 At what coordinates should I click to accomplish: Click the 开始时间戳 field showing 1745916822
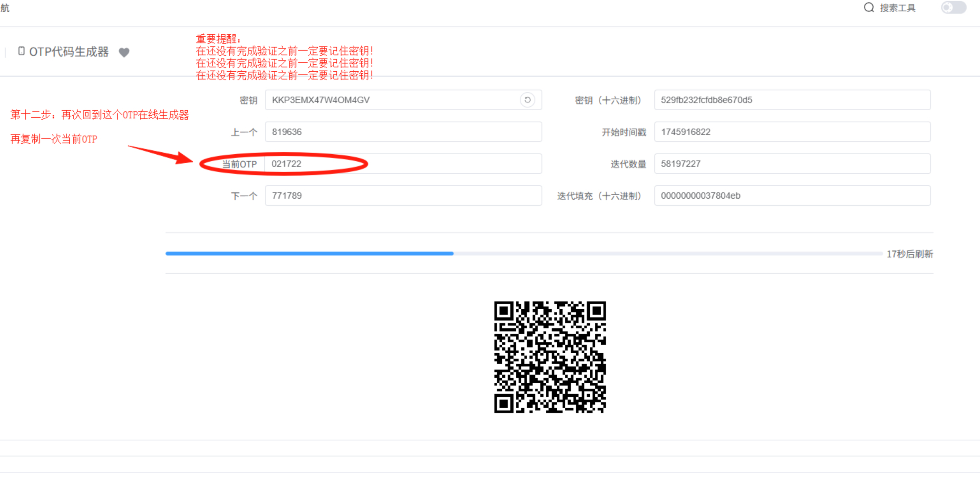click(x=792, y=132)
